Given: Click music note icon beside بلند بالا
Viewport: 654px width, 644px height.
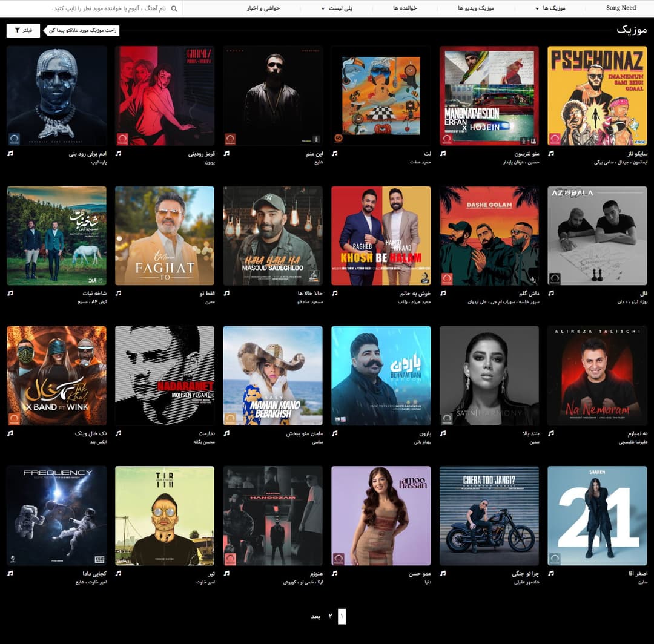Looking at the screenshot, I should point(443,433).
